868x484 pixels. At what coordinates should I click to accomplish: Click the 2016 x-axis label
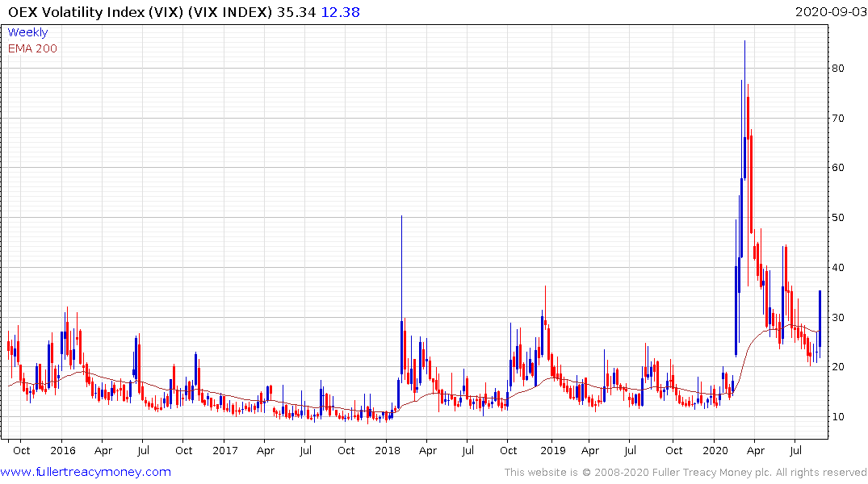[x=62, y=450]
